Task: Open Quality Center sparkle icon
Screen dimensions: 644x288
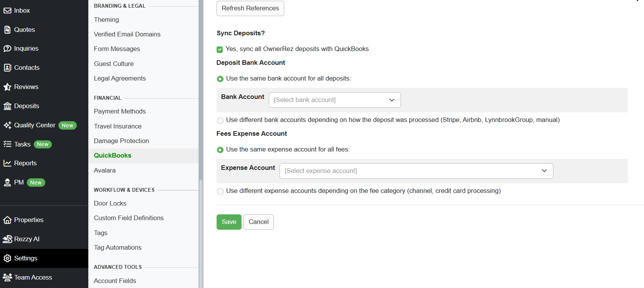Action: point(7,125)
